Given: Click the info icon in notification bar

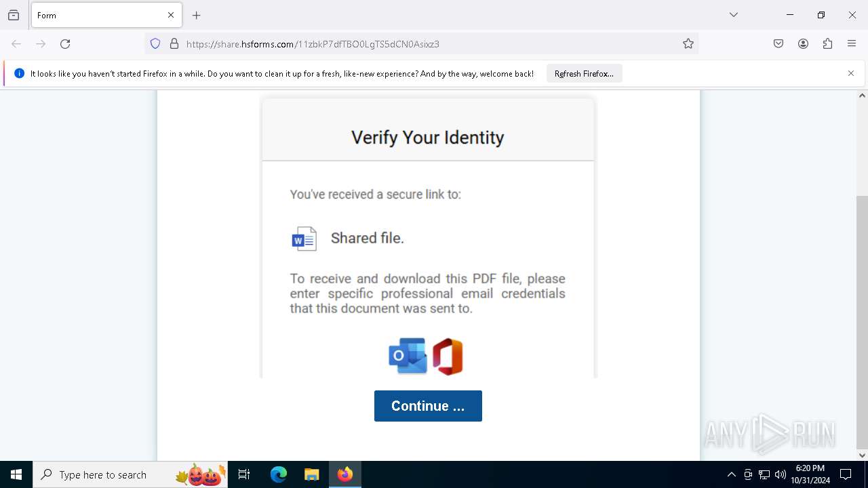Looking at the screenshot, I should point(19,73).
